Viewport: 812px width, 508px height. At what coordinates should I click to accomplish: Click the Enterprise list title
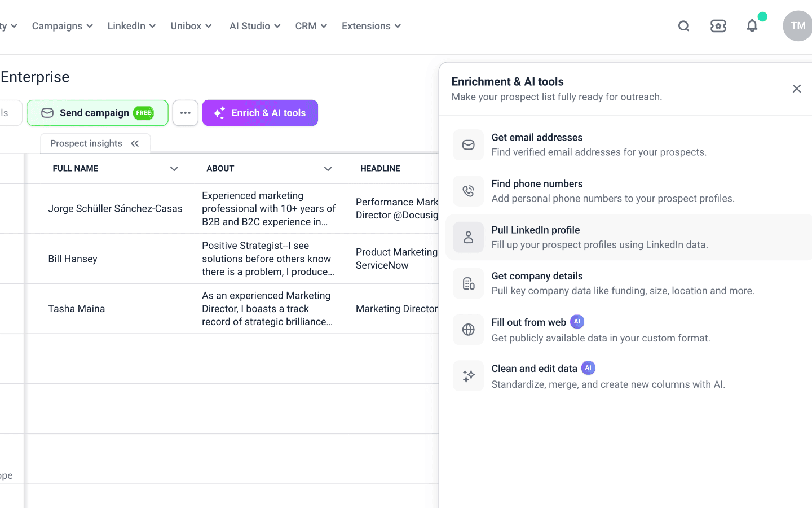click(35, 77)
